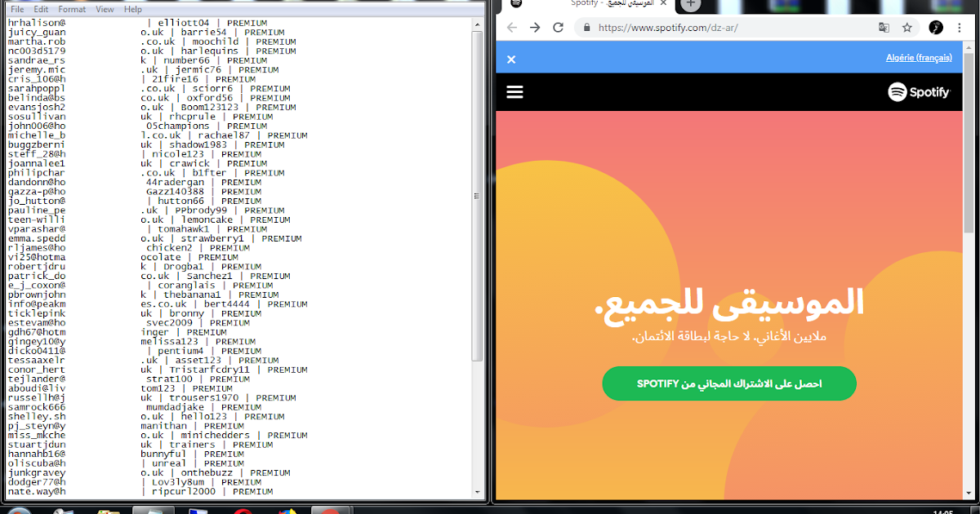Click the Arabic subtitle under the headline
The image size is (980, 514).
(729, 336)
